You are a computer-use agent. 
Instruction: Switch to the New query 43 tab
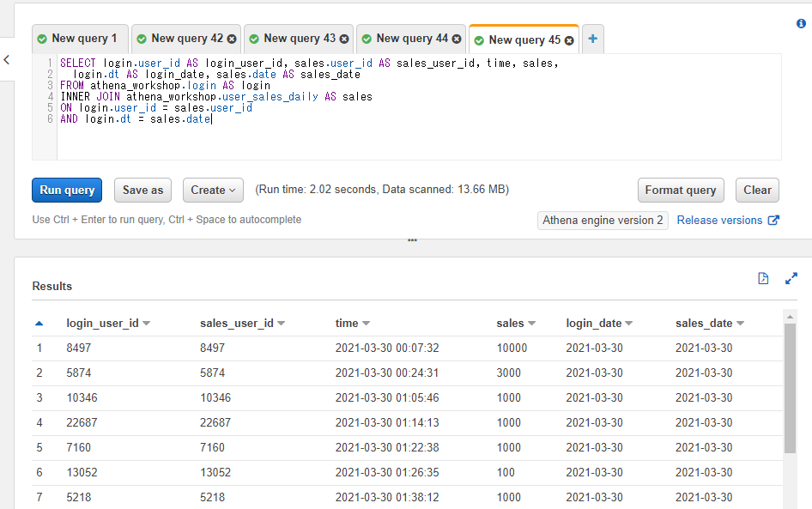(x=295, y=38)
